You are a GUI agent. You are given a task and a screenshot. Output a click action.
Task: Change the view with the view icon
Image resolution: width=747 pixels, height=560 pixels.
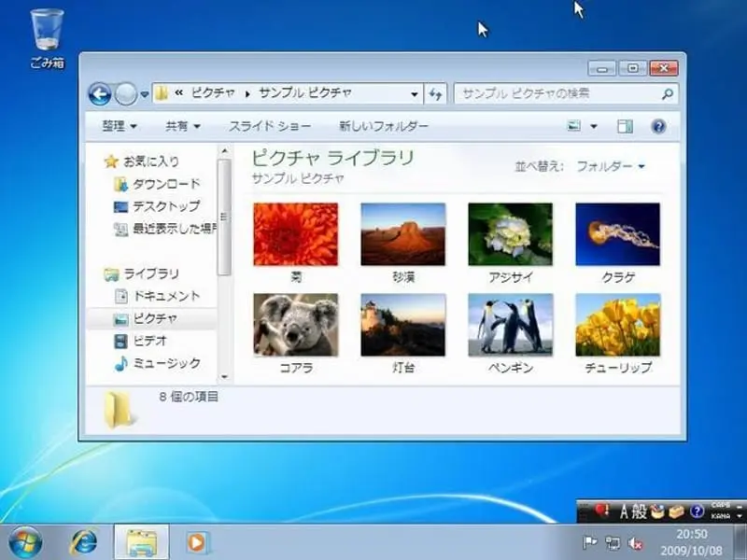coord(574,126)
